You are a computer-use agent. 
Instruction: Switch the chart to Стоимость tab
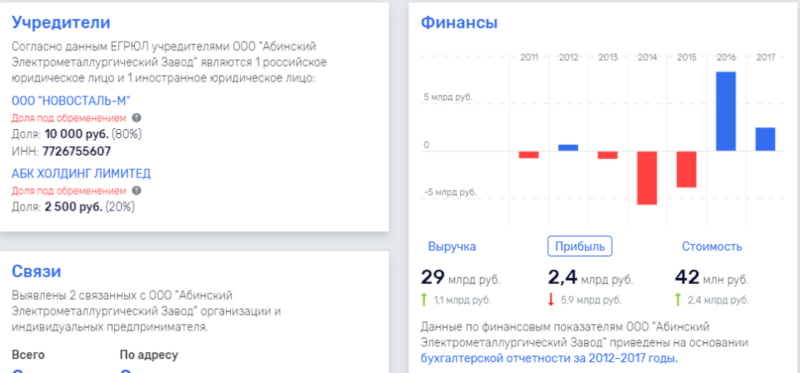coord(712,247)
